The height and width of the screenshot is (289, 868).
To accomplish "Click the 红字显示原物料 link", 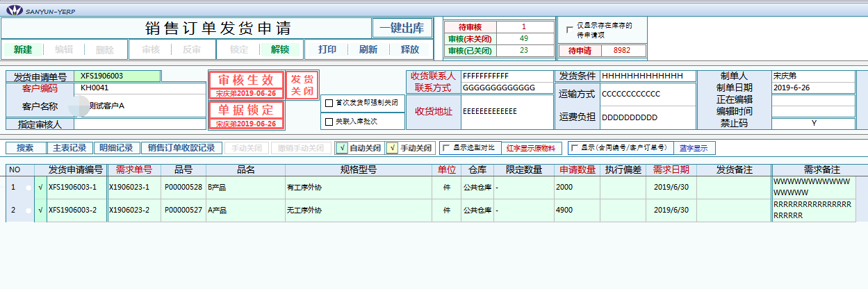I will click(x=531, y=148).
